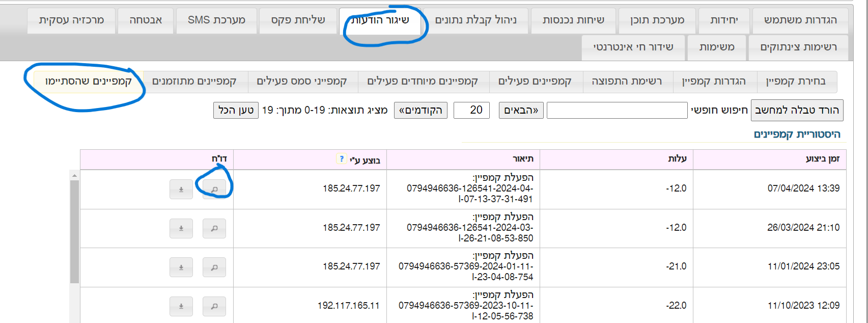This screenshot has width=868, height=323.
Task: View report of the 26/03/2024 campaign
Action: 214,228
